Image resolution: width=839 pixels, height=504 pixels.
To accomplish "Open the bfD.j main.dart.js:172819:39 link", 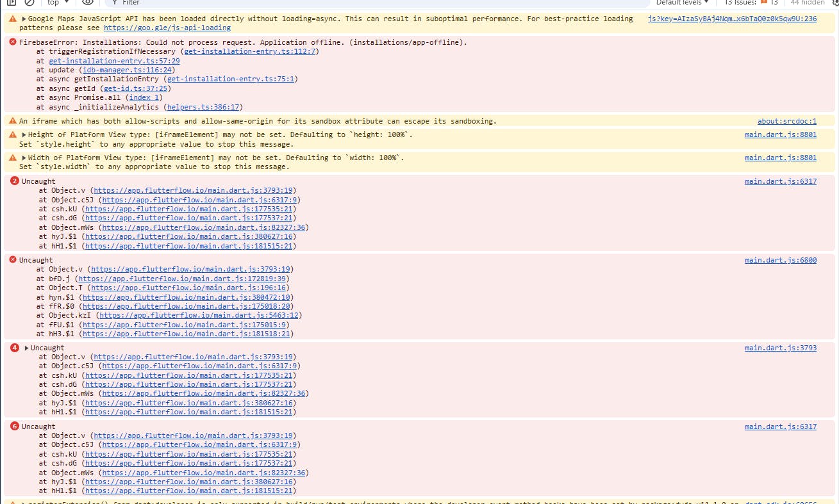I will point(183,279).
